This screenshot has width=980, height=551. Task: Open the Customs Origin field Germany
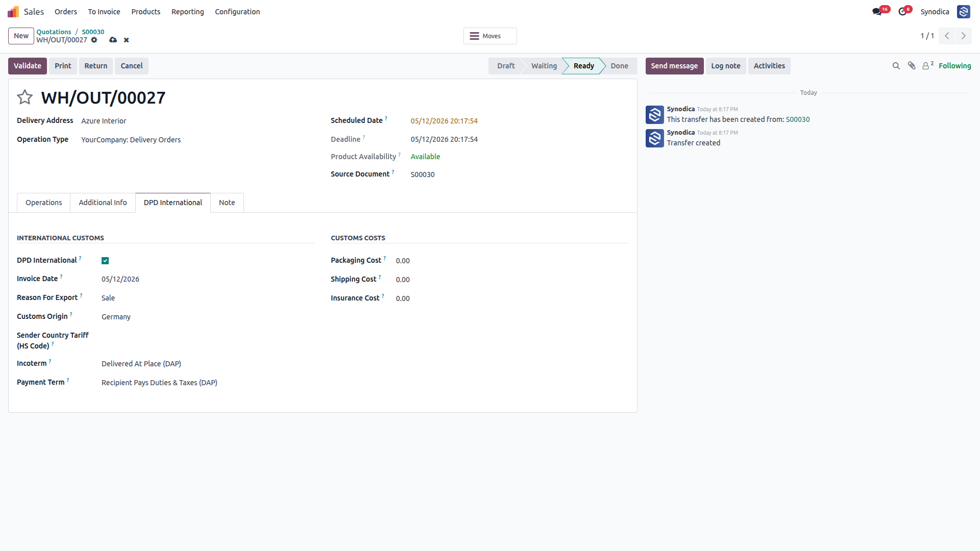[208, 317]
